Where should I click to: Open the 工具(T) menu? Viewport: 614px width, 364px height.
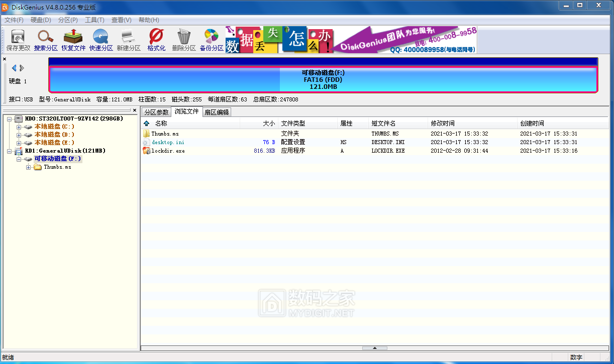point(94,20)
